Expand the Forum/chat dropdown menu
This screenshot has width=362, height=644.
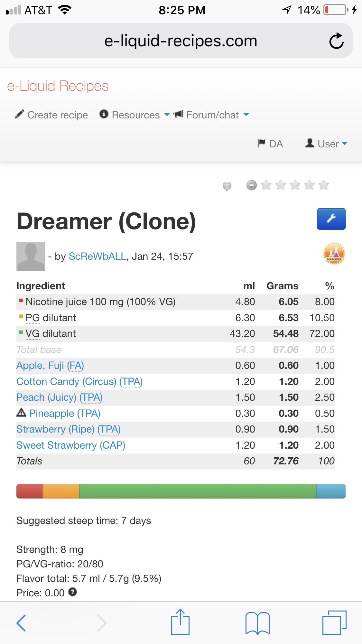(211, 115)
